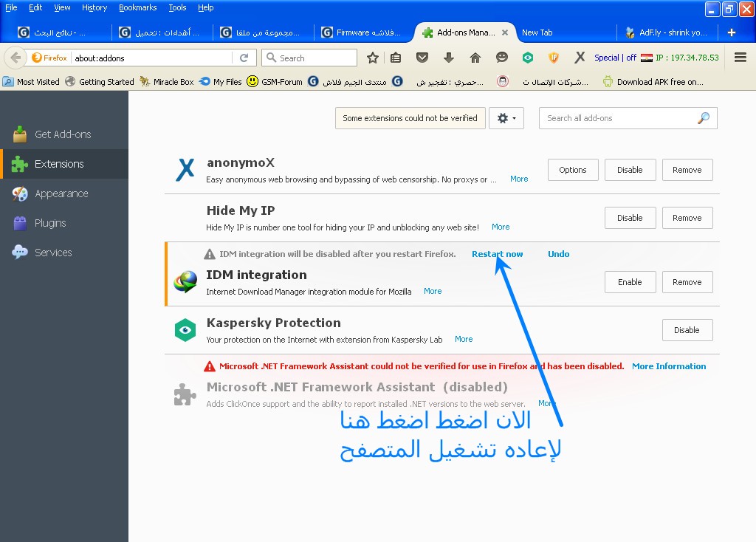Open the GSM-Forum bookmark

(x=275, y=82)
